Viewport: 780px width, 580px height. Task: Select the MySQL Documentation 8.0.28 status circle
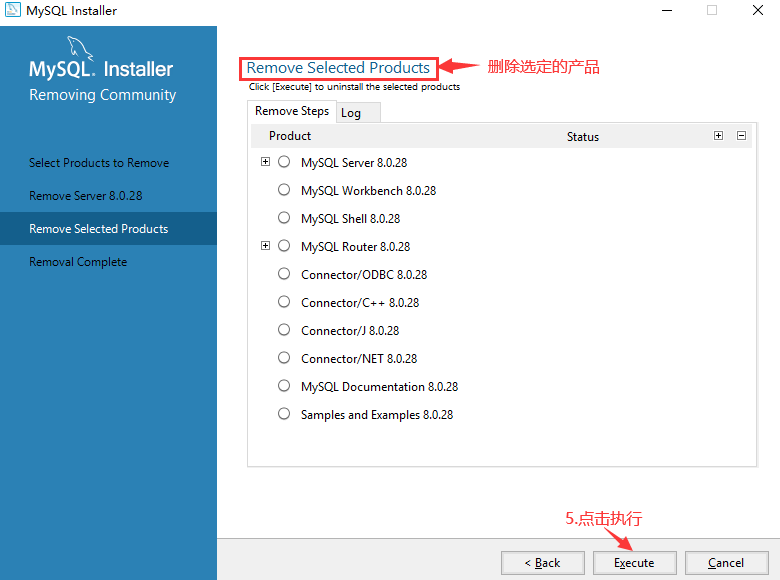[284, 386]
